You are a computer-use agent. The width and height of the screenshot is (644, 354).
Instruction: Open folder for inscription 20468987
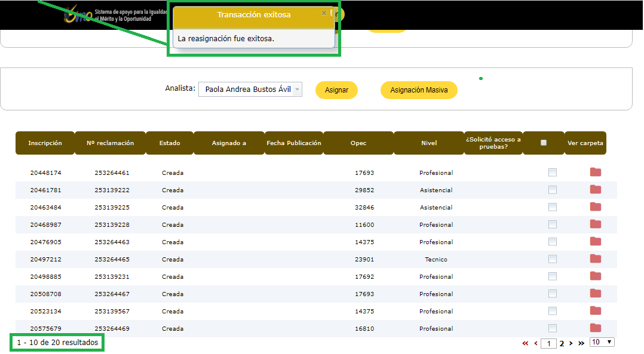click(595, 224)
